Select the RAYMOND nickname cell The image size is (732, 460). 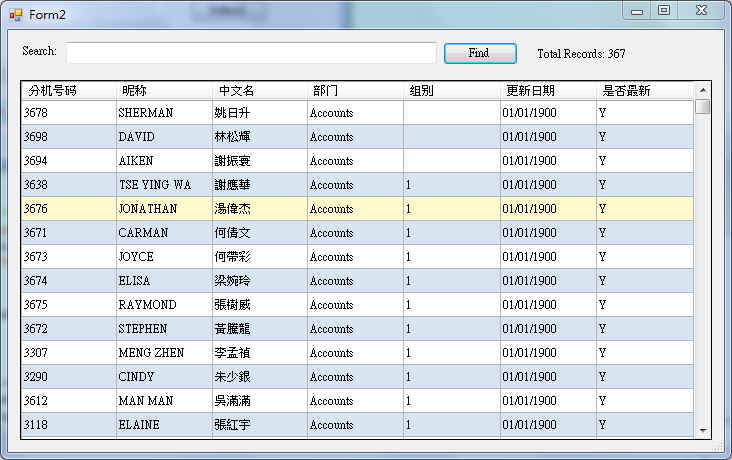164,305
